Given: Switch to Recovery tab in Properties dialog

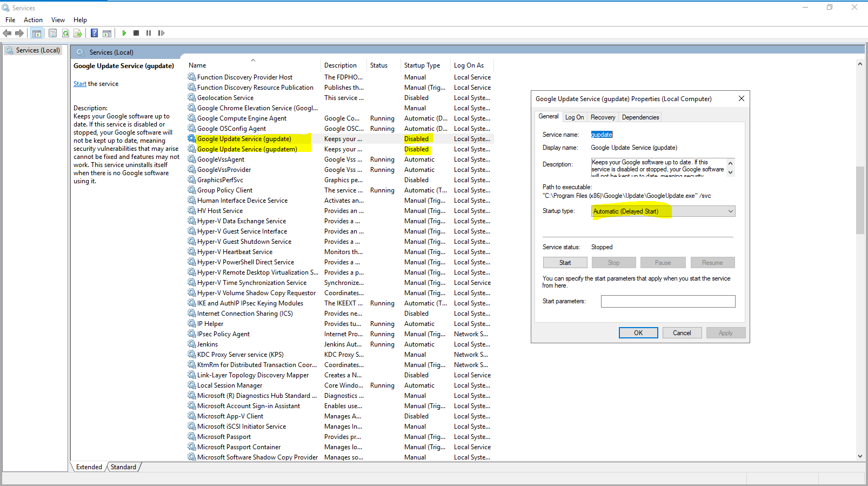Looking at the screenshot, I should [x=603, y=117].
